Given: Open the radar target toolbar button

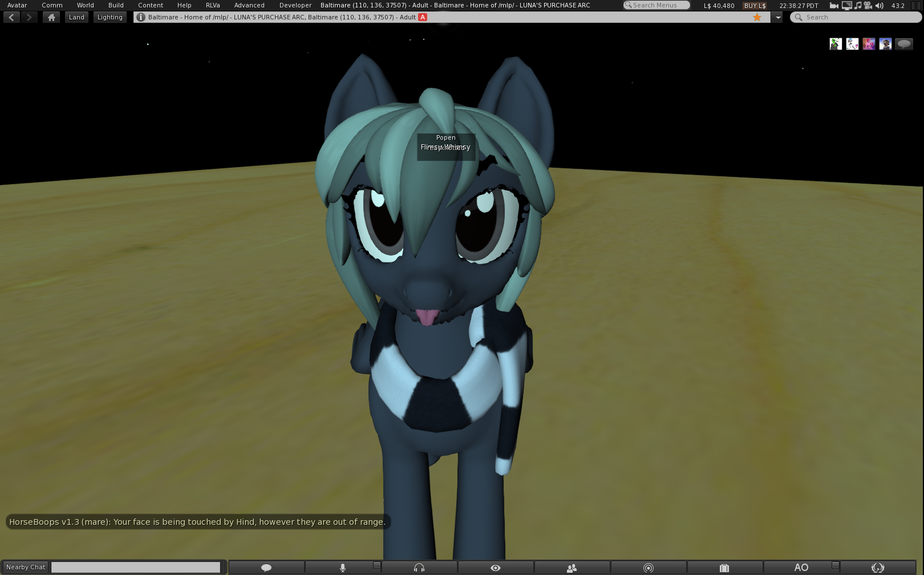Looking at the screenshot, I should point(649,568).
